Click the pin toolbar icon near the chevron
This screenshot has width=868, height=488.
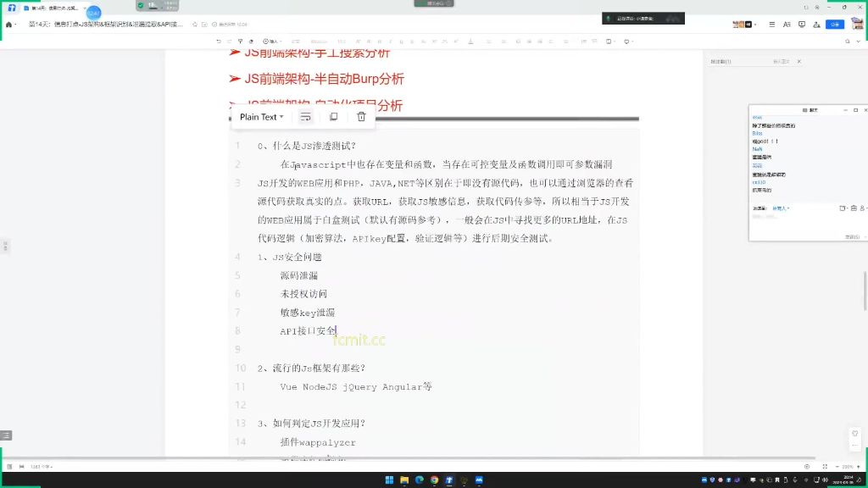pyautogui.click(x=848, y=42)
